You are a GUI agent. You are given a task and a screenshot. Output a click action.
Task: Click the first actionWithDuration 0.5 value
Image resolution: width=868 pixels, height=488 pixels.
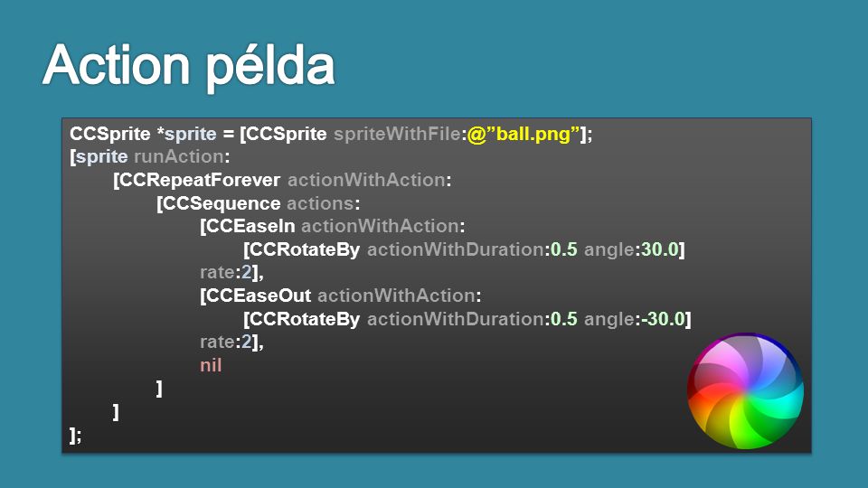[x=564, y=249]
